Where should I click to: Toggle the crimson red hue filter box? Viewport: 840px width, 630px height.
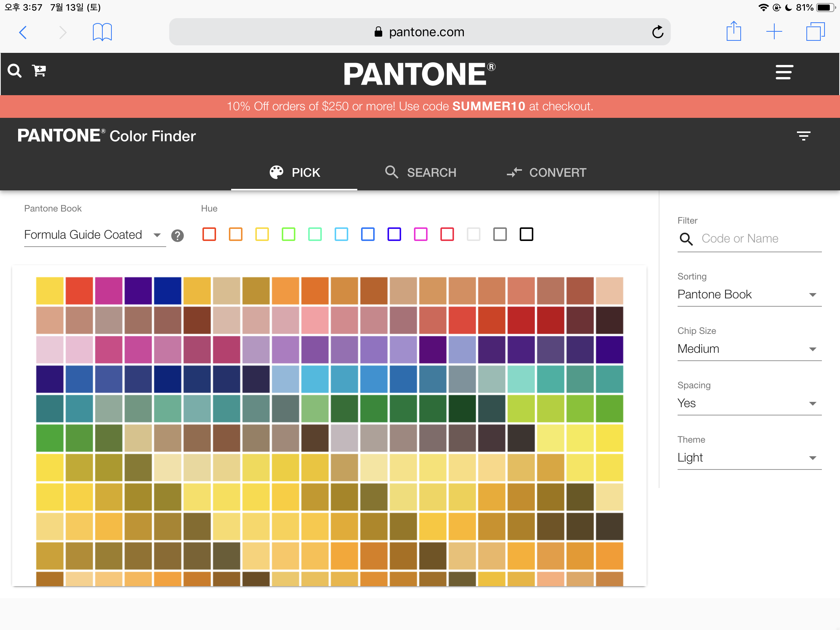coord(447,234)
